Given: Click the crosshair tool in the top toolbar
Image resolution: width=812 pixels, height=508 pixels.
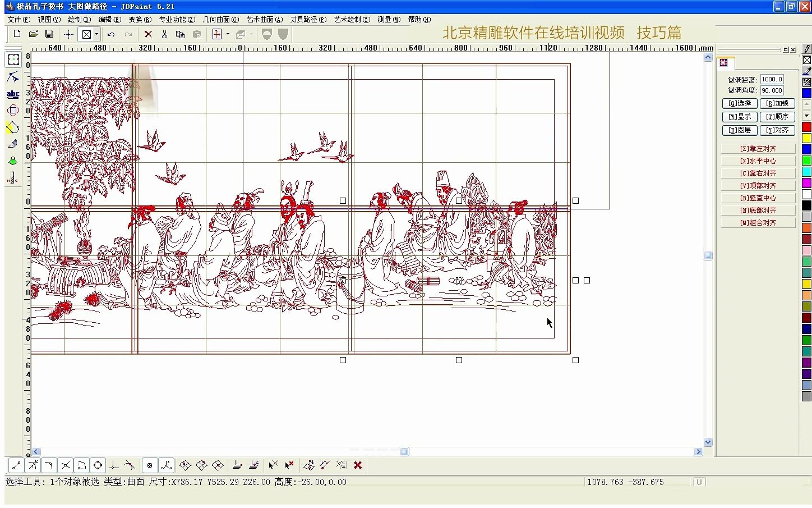Looking at the screenshot, I should 68,34.
